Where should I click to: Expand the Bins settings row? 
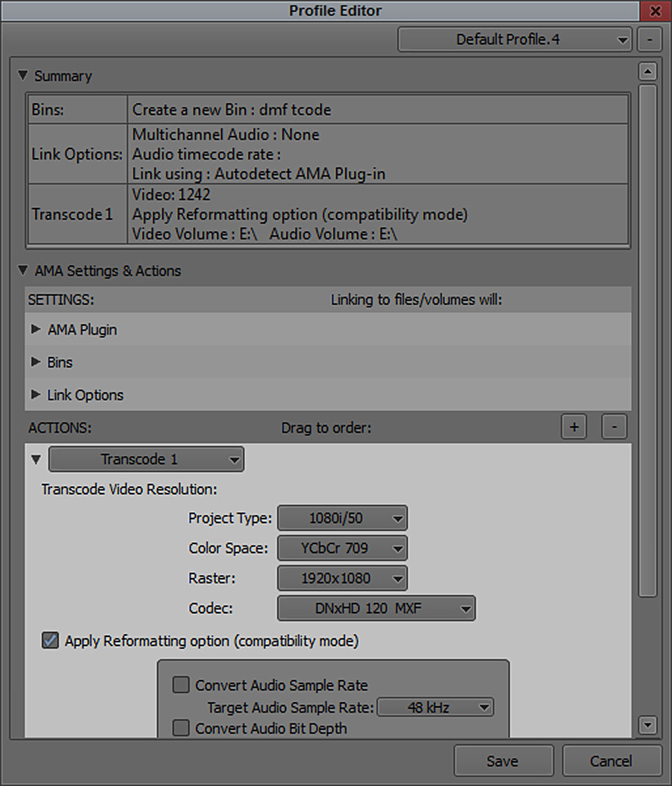(36, 363)
